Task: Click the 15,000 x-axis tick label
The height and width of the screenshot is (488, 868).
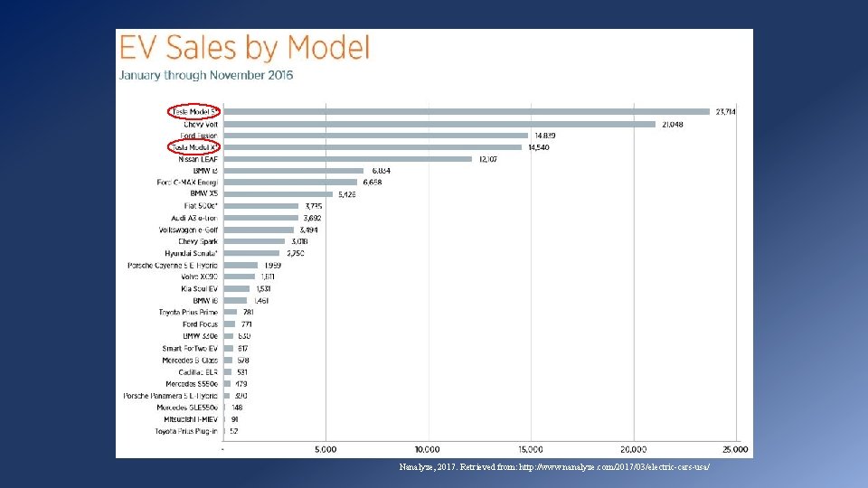Action: pos(531,450)
